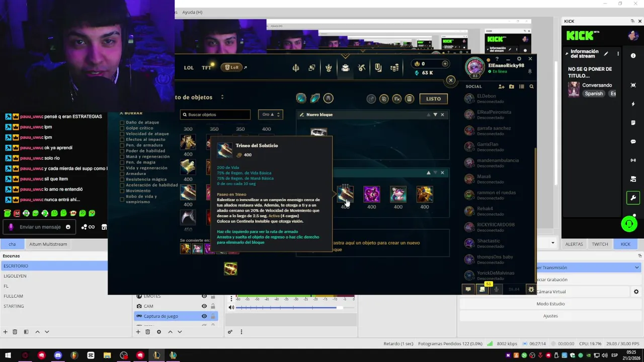644x362 pixels.
Task: Click the green Kick headset support button
Action: [x=629, y=224]
